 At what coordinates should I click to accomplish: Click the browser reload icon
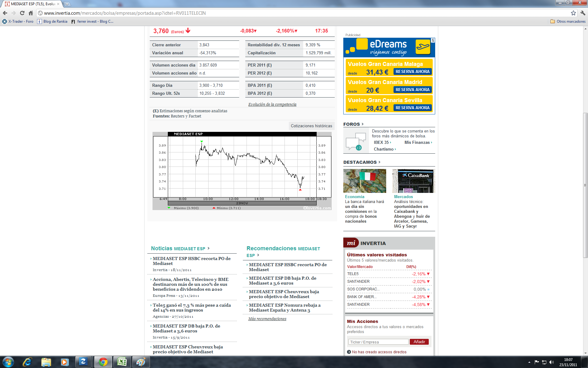[x=22, y=13]
